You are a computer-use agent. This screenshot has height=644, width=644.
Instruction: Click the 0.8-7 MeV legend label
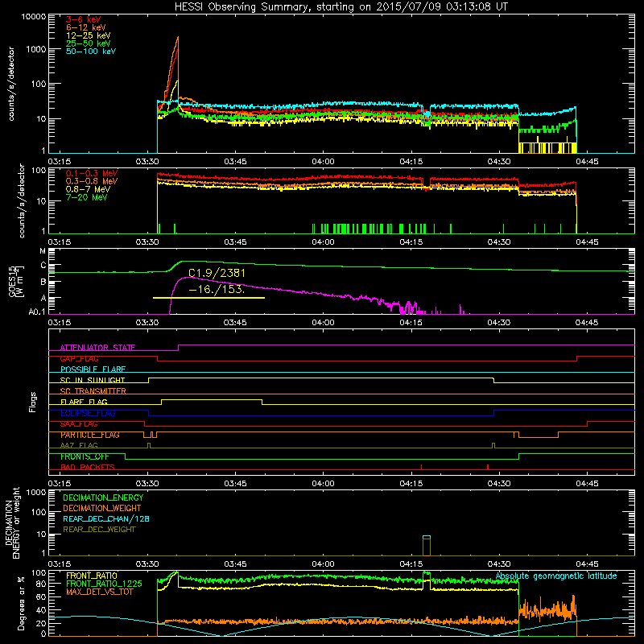[x=88, y=189]
